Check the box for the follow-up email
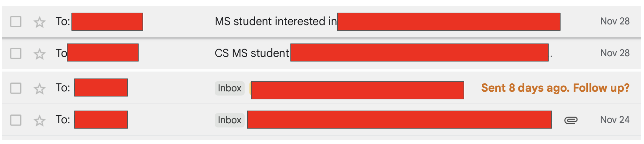 [16, 88]
